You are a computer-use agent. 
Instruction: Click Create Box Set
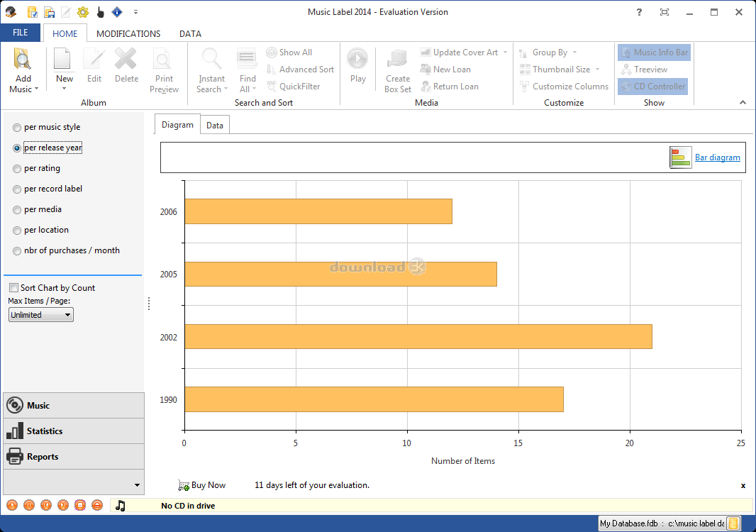[398, 70]
